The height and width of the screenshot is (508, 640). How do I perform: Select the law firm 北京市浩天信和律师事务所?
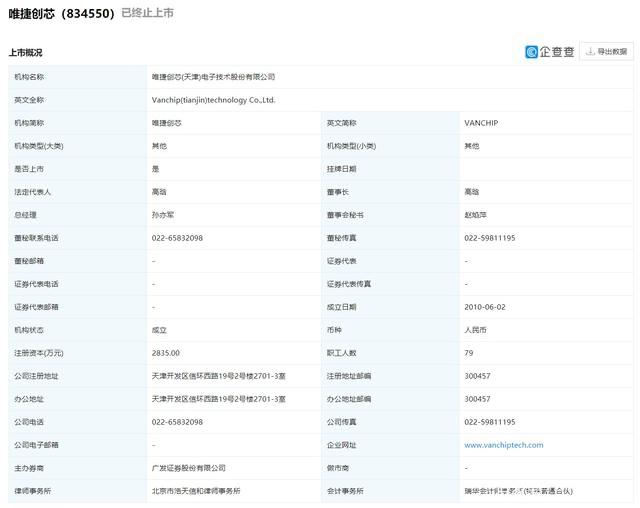196,491
